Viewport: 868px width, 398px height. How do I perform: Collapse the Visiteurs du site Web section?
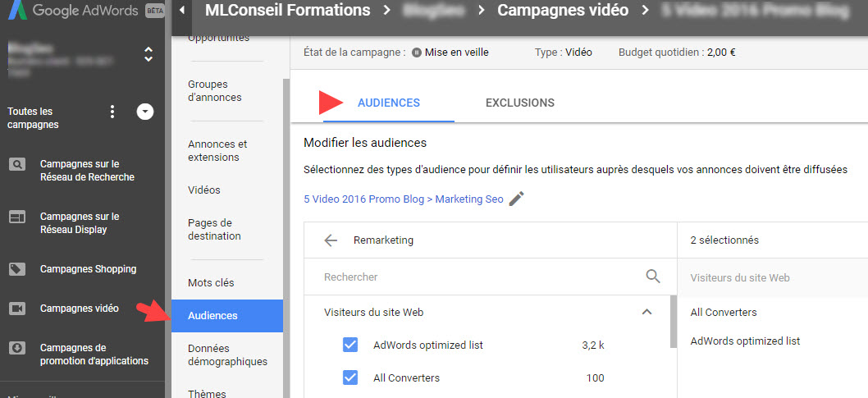[646, 312]
